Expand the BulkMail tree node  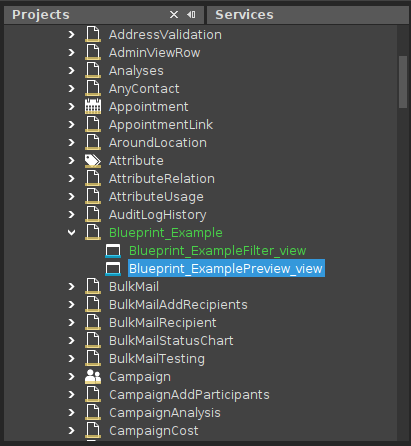point(71,287)
